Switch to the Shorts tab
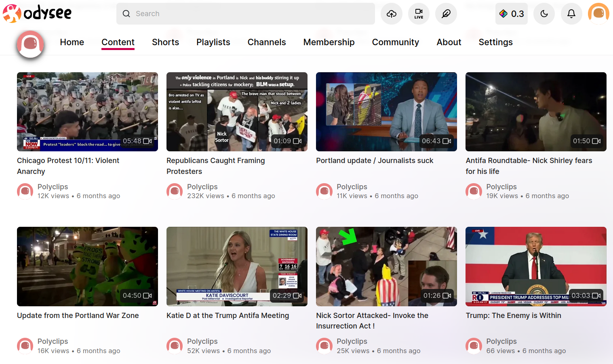Viewport: 613px width, 364px height. (165, 42)
